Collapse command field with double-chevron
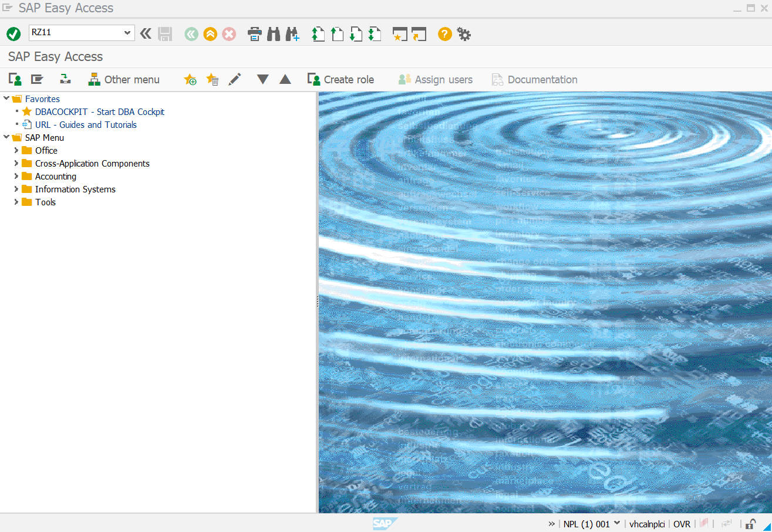Viewport: 772px width, 532px height. coord(146,34)
